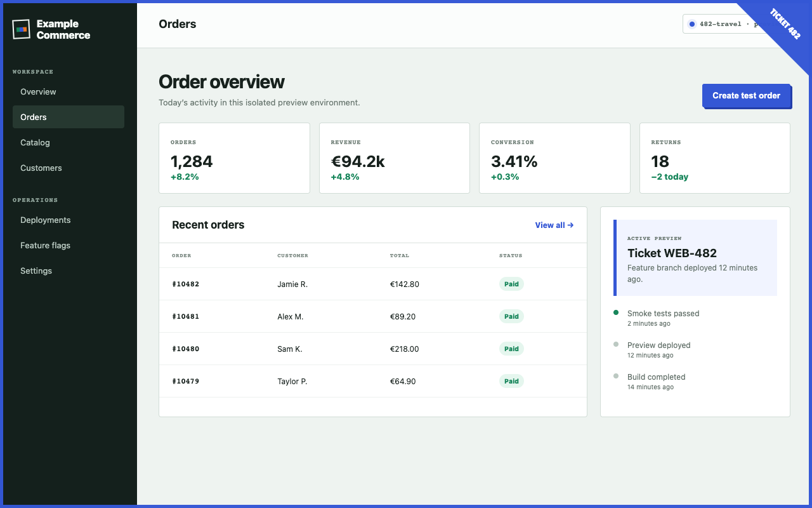Viewport: 812px width, 508px height.
Task: Click the total €218.00
Action: click(405, 349)
